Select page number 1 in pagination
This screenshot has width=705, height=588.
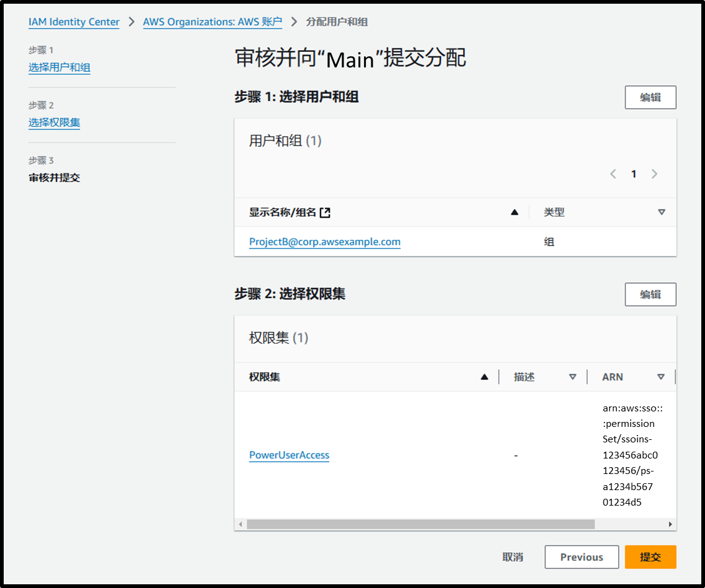pos(634,174)
